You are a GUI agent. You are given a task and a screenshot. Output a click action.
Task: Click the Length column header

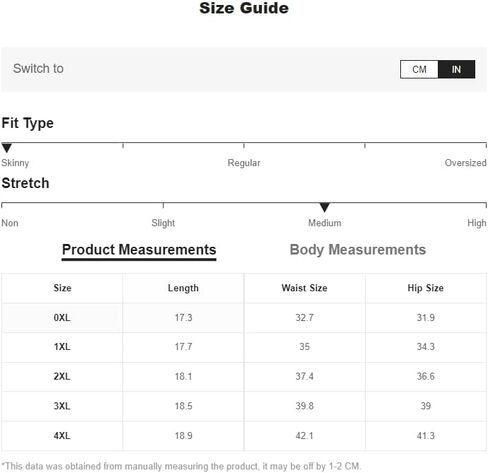pos(183,288)
